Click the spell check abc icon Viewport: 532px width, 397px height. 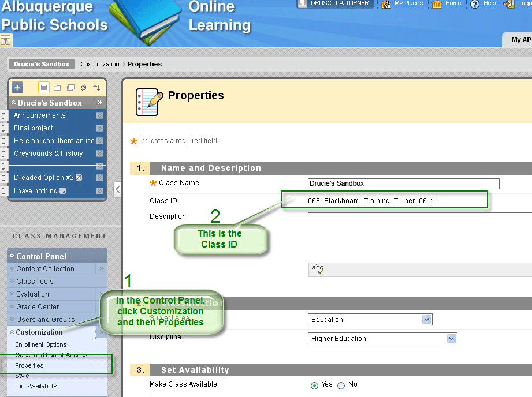[x=318, y=269]
